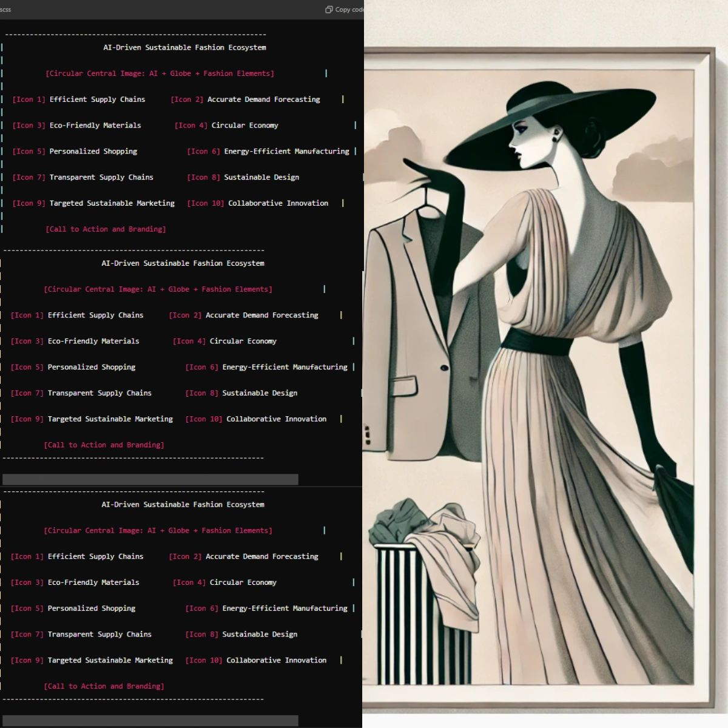
Task: Click '[Circular Central Image]' line in the bottom block
Action: pyautogui.click(x=158, y=531)
